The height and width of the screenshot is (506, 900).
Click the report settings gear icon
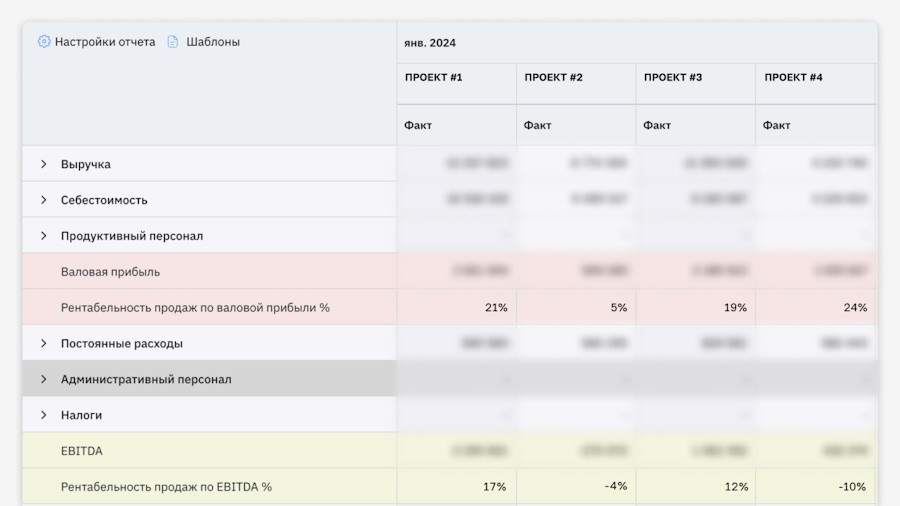pos(44,42)
